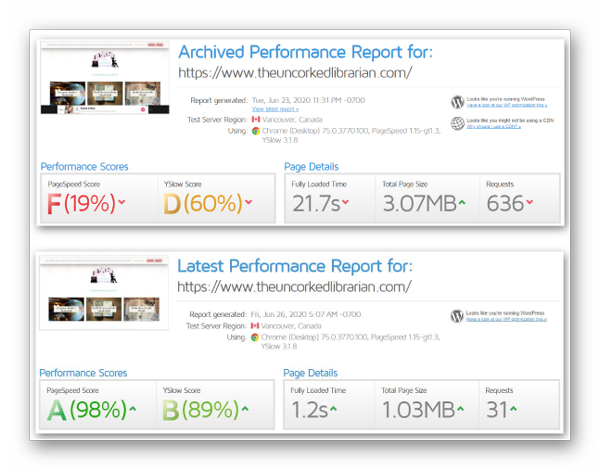Click the Chrome icon in Archived report
This screenshot has height=470, width=600.
coord(256,131)
